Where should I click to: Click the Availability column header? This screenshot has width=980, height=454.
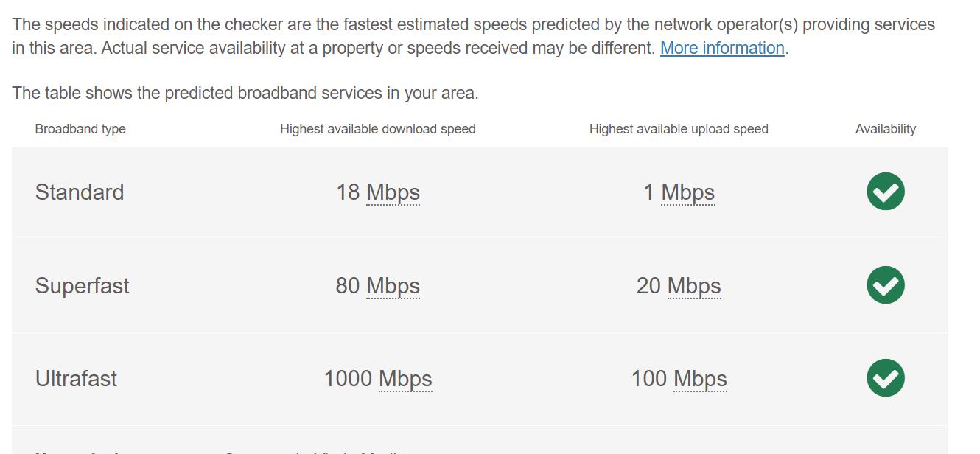pyautogui.click(x=885, y=129)
